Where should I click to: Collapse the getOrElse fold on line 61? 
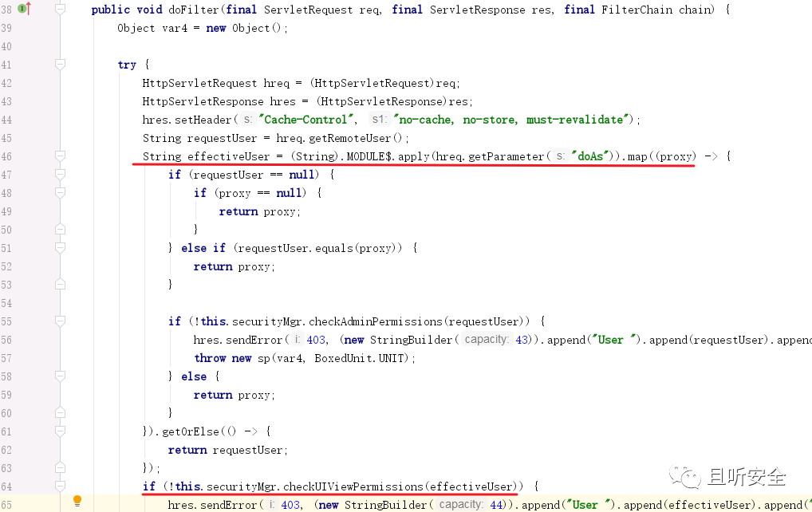(x=60, y=431)
